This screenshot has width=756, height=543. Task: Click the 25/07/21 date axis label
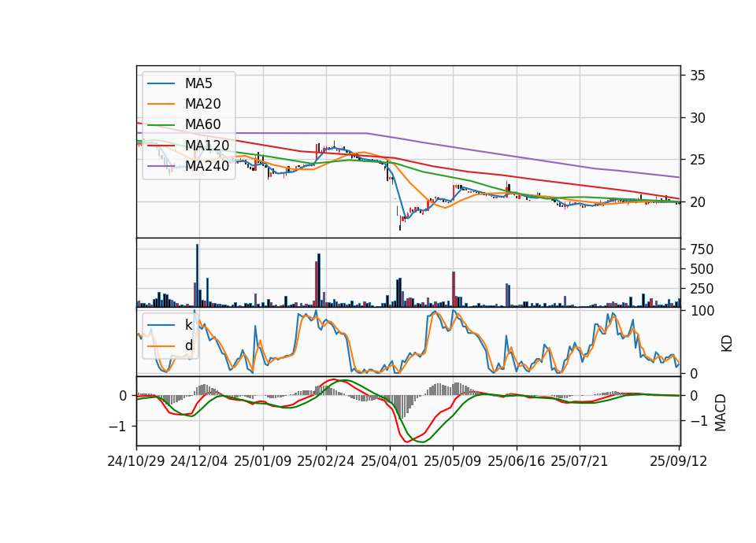[580, 461]
